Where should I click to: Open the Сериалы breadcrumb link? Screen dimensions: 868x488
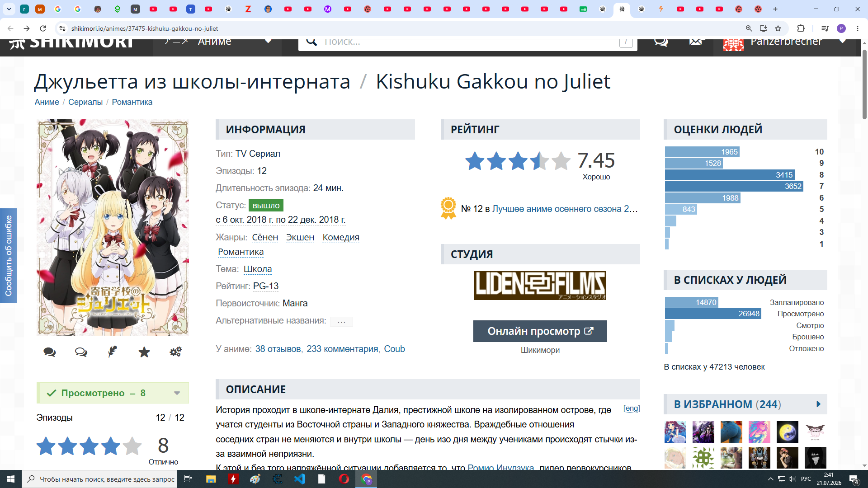85,102
